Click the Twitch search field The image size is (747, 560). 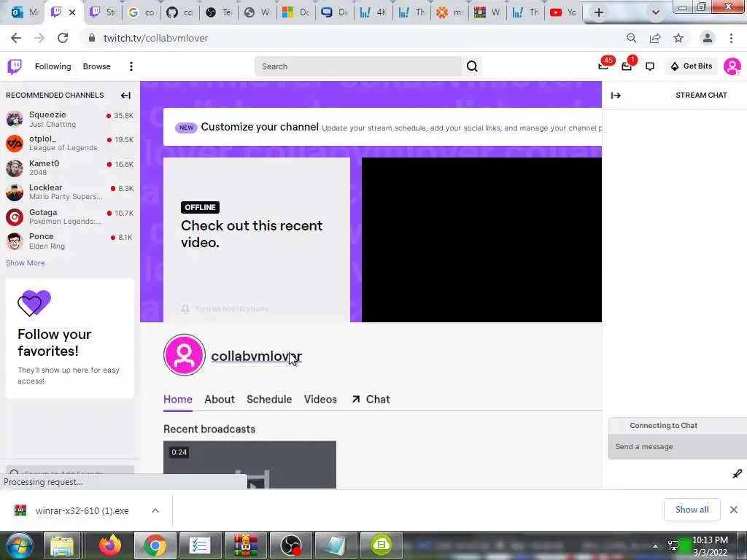point(357,66)
